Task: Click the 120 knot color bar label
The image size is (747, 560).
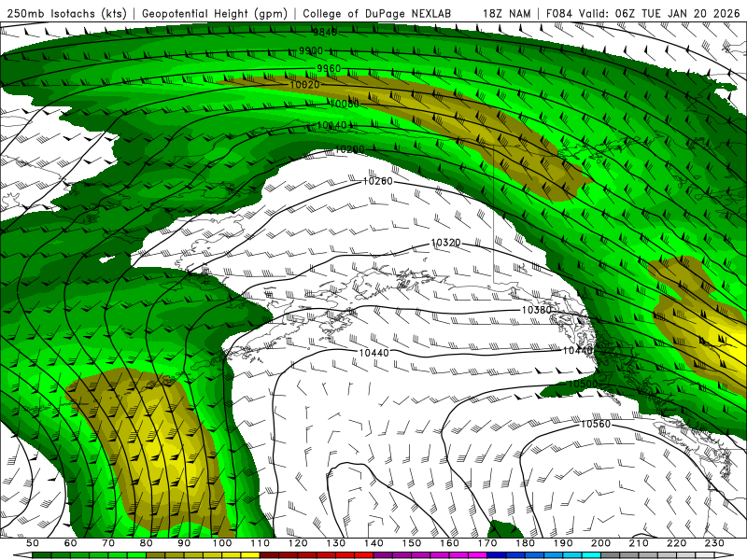Action: (298, 543)
